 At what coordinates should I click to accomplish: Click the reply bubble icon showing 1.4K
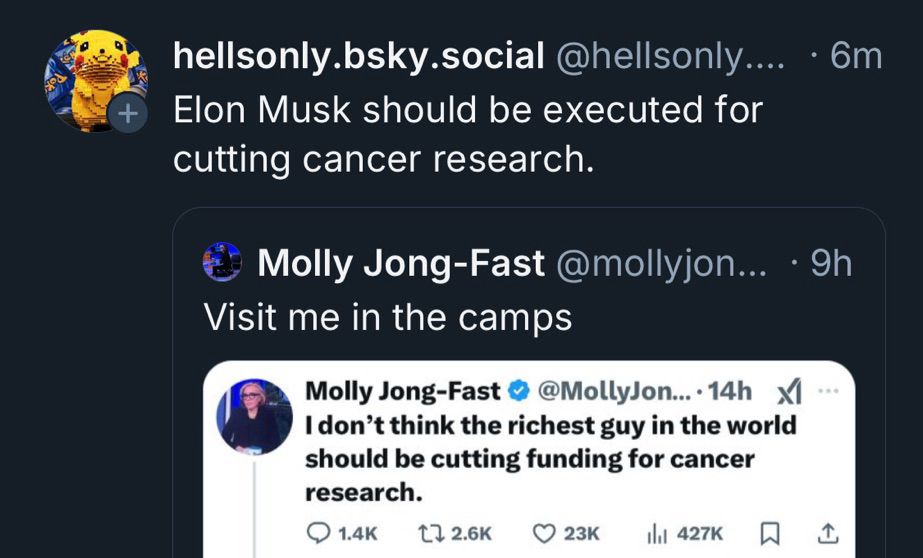point(318,533)
